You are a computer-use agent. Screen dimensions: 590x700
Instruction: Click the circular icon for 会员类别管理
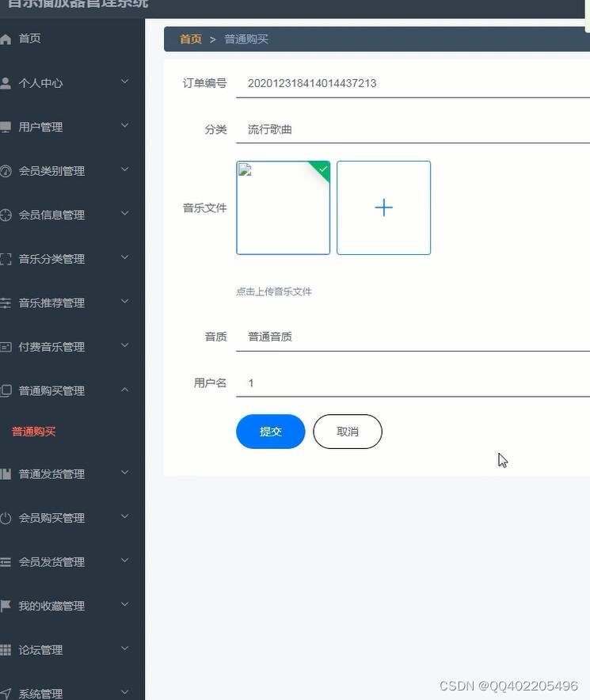click(6, 171)
